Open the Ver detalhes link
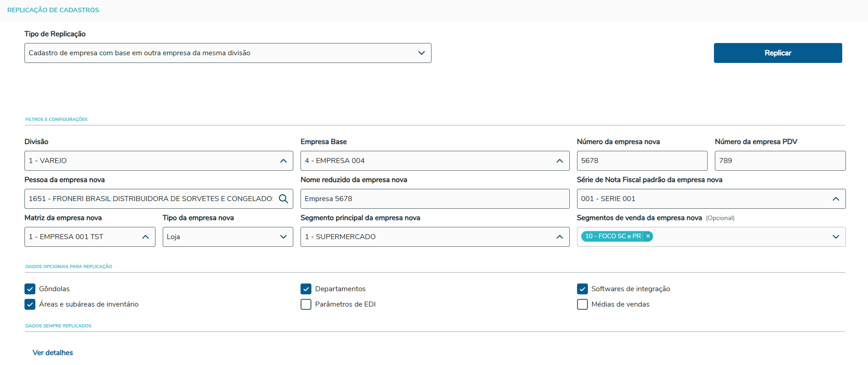The height and width of the screenshot is (365, 868). (53, 353)
